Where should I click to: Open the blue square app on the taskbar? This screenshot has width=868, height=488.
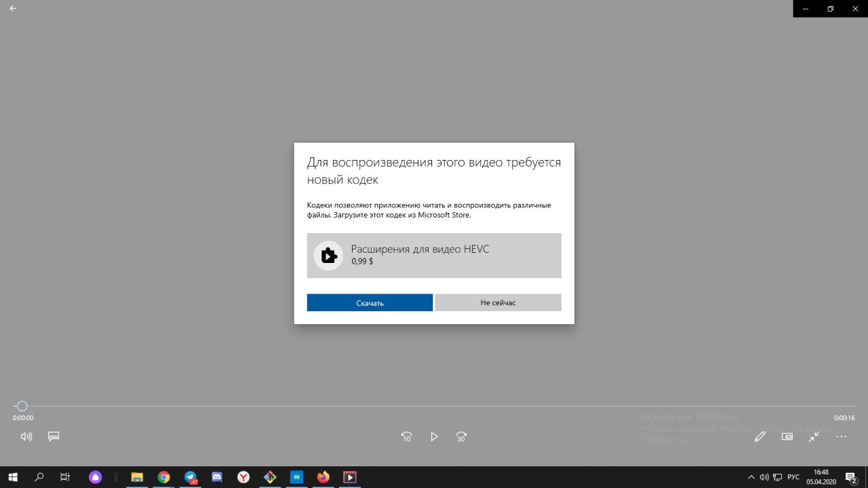[x=296, y=477]
